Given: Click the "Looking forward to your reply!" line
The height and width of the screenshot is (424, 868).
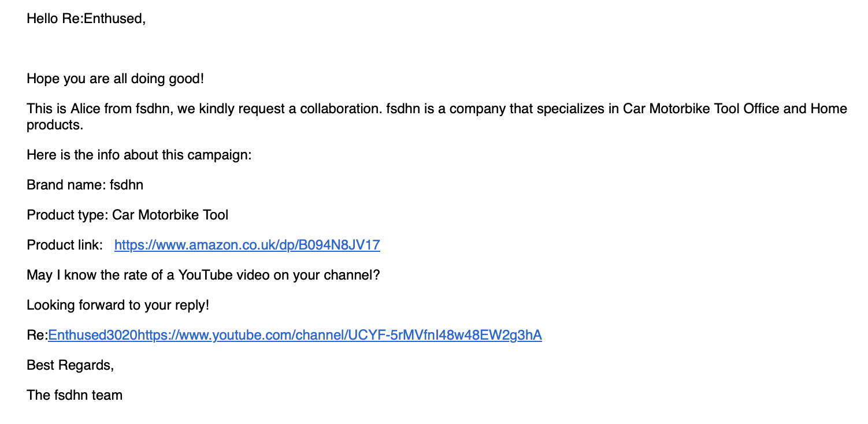Looking at the screenshot, I should tap(118, 305).
